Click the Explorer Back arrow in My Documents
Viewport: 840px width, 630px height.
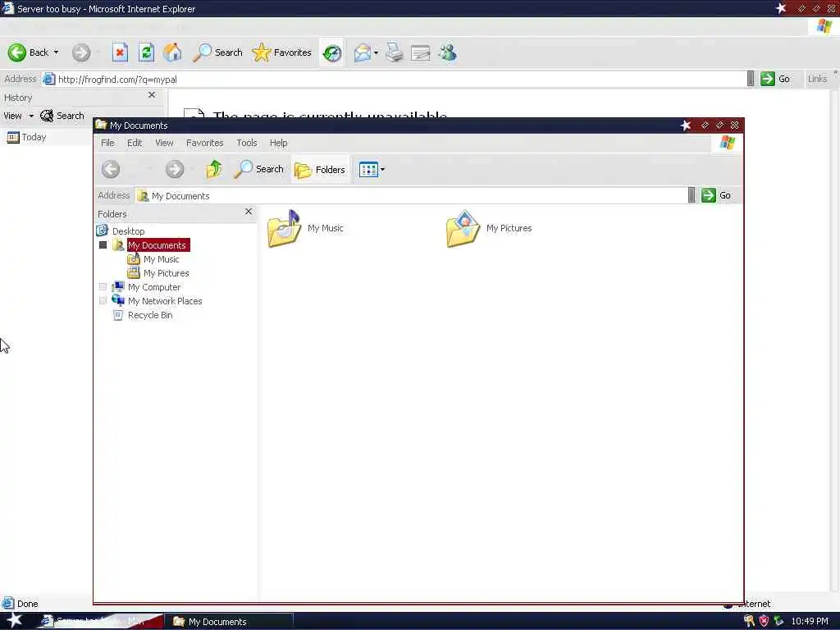pos(111,169)
